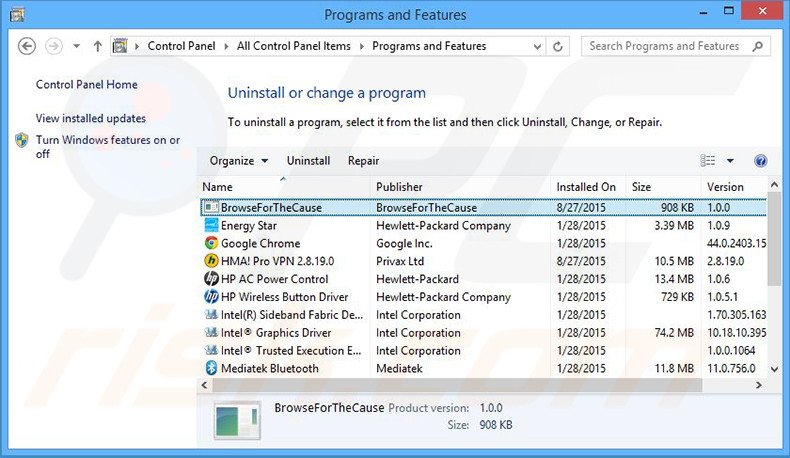The width and height of the screenshot is (790, 458).
Task: Click the Programs and Features breadcrumb
Action: click(x=429, y=46)
